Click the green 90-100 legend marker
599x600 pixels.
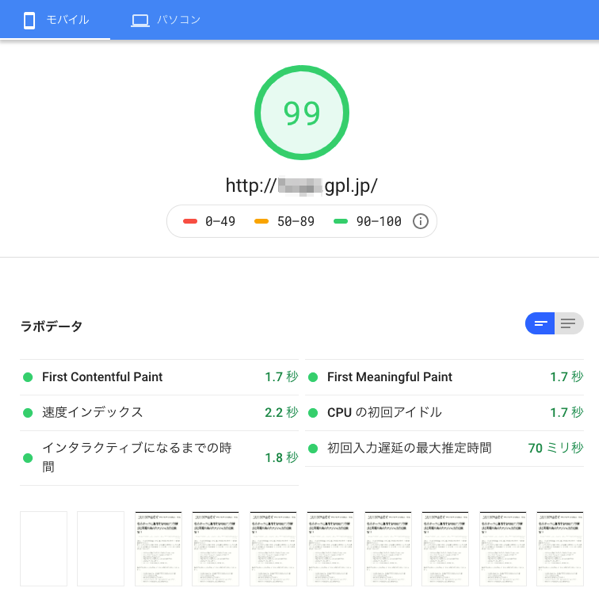click(341, 221)
